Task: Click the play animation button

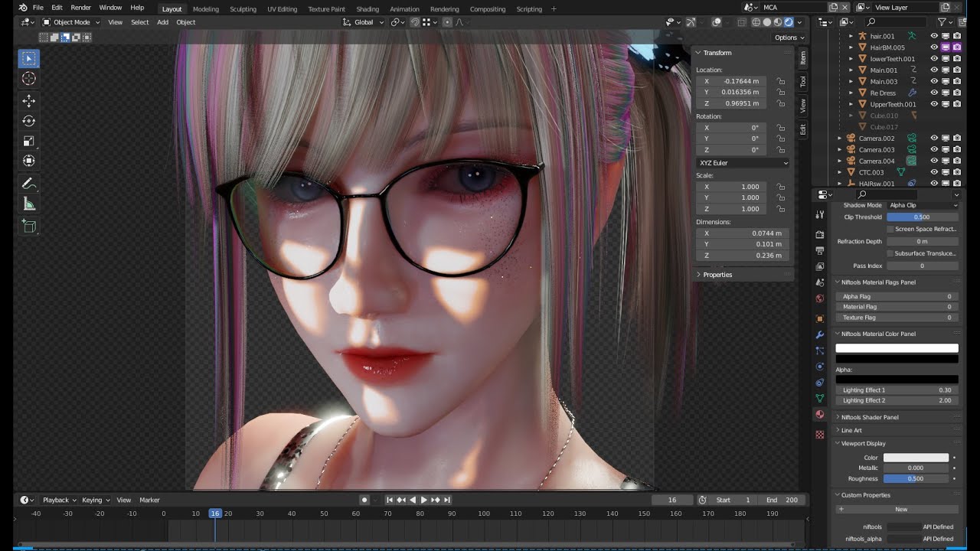Action: (423, 500)
